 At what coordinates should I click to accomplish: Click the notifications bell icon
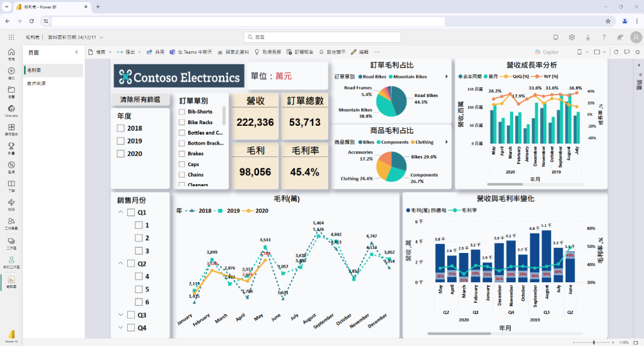click(556, 37)
